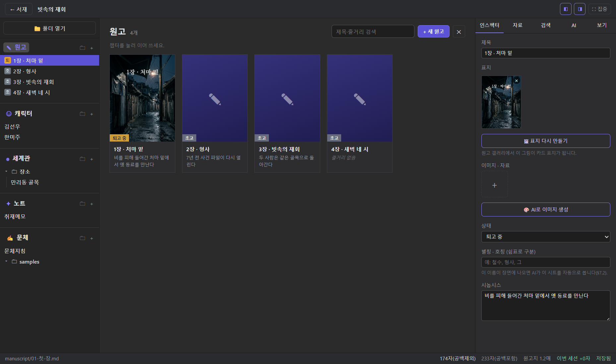The height and width of the screenshot is (364, 616).
Task: Click the 캐릭터 smiley section icon
Action: (x=9, y=114)
